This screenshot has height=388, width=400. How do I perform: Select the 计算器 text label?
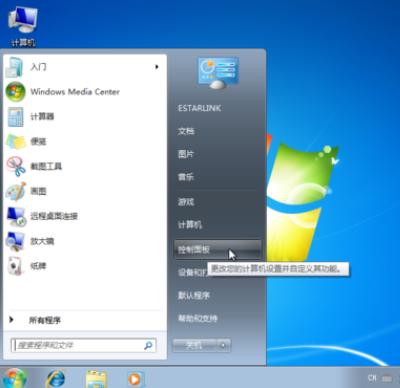click(42, 116)
